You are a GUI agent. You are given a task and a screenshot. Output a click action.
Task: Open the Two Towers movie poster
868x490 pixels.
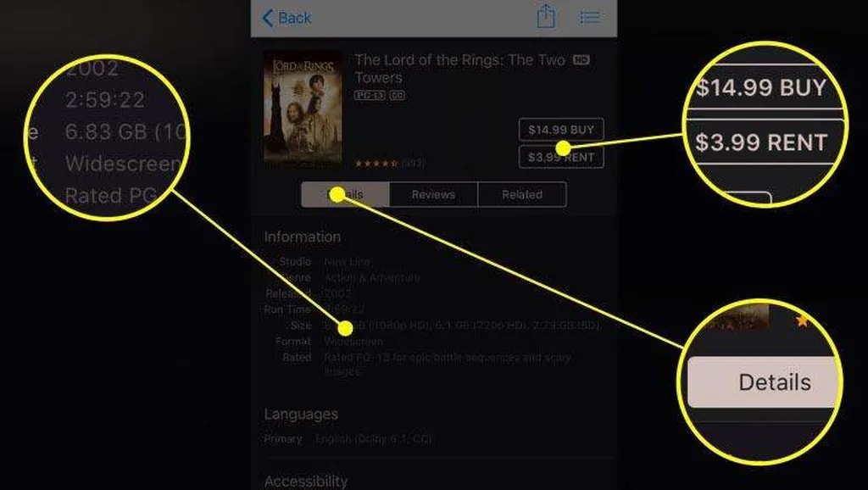pyautogui.click(x=303, y=109)
